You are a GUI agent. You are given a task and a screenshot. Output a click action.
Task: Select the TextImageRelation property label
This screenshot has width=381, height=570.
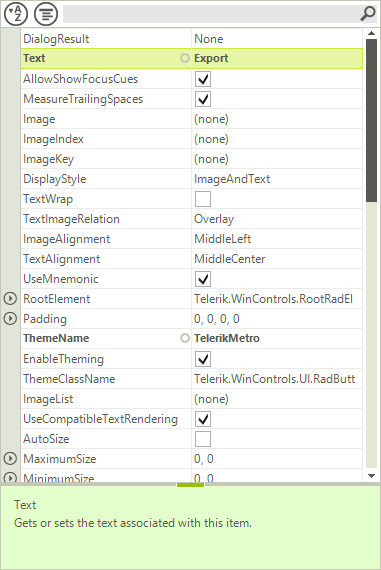point(71,219)
